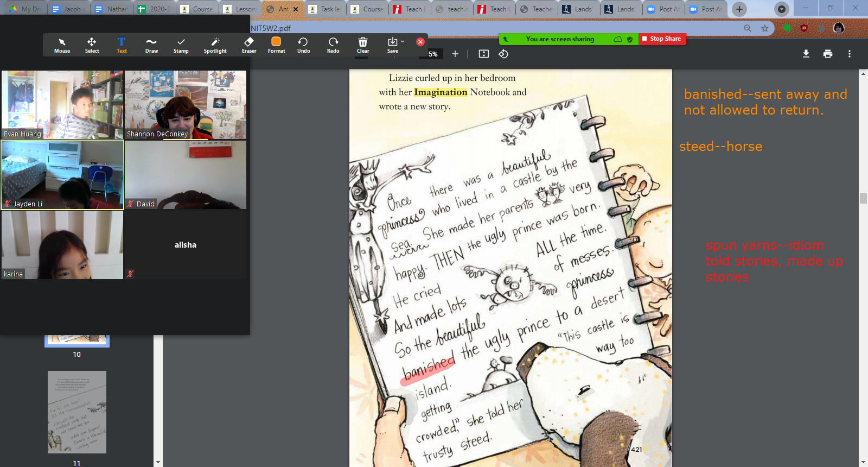Viewport: 868px width, 467px height.
Task: Pick the Draw annotation tool
Action: pos(151,45)
